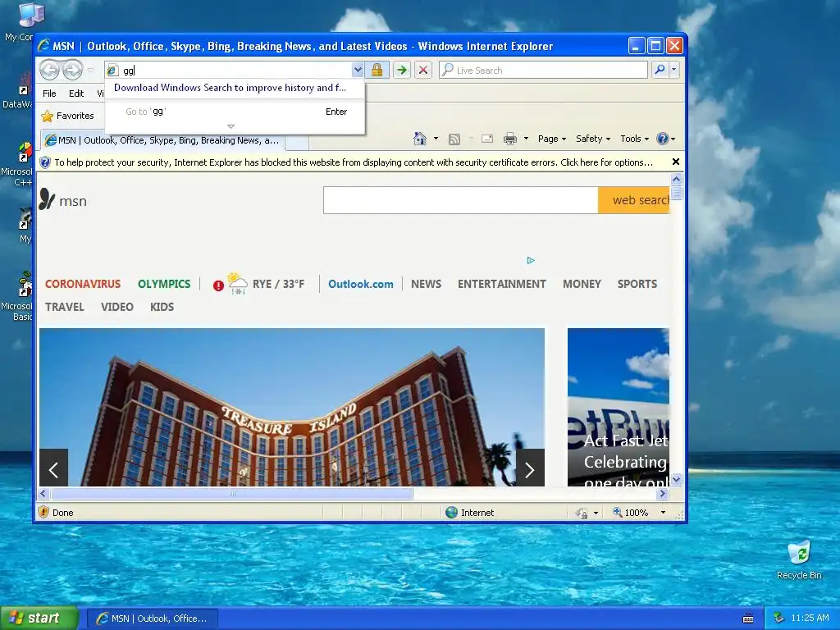Image resolution: width=840 pixels, height=630 pixels.
Task: Click inside the Live Search box
Action: (x=543, y=71)
